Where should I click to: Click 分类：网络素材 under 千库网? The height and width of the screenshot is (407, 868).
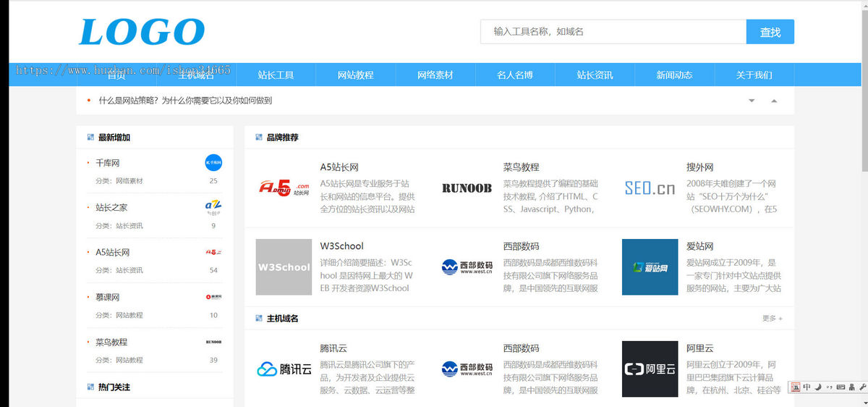[119, 181]
